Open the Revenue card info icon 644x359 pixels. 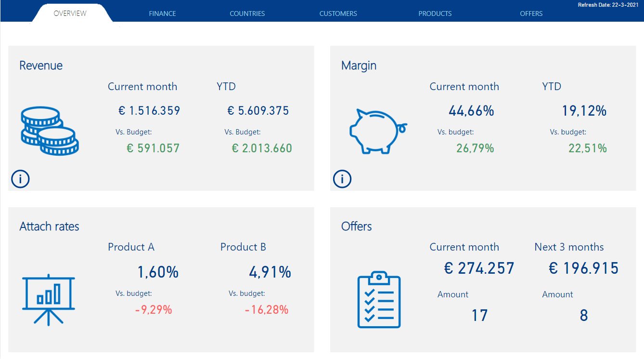[x=20, y=179]
